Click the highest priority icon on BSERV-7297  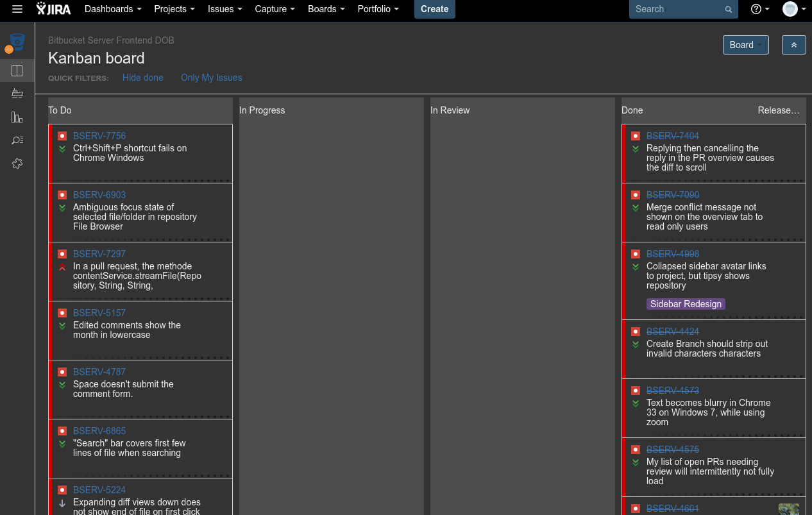[x=62, y=267]
